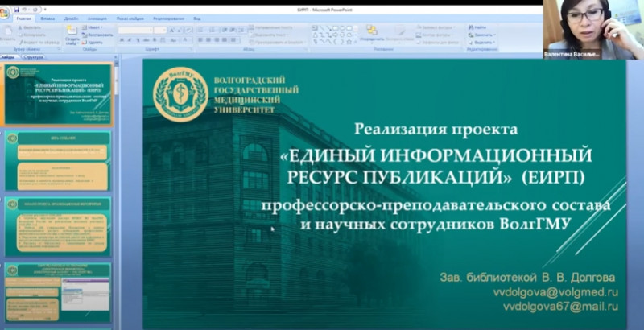Open the Выделить dropdown

coord(481,43)
